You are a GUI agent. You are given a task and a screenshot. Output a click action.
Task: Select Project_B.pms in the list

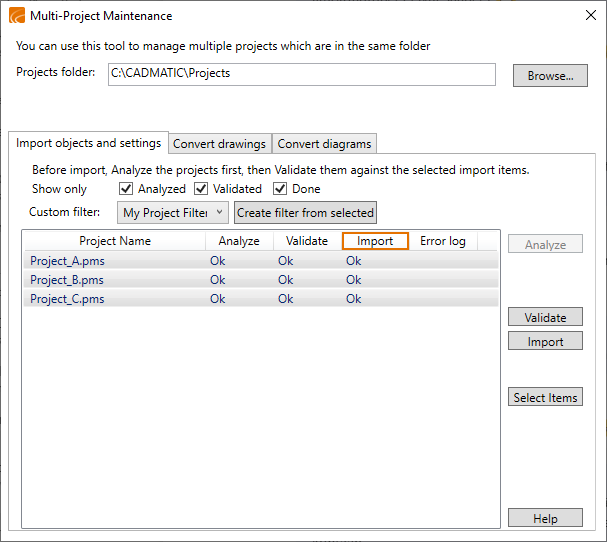click(67, 280)
